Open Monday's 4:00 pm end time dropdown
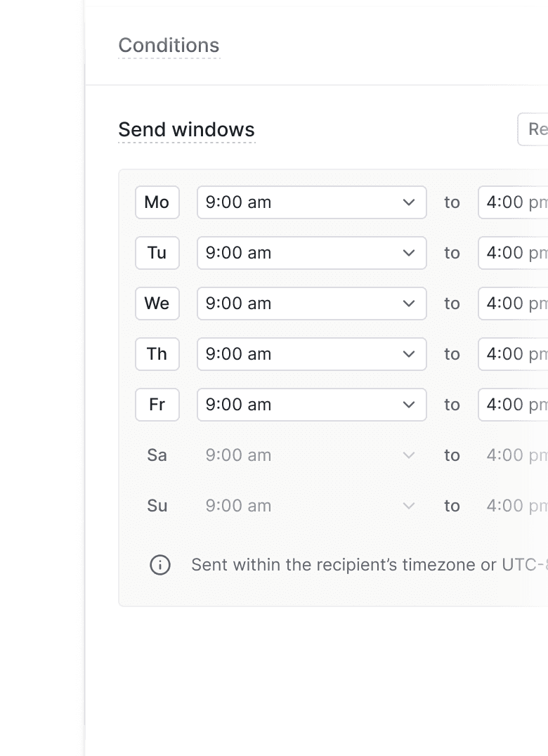Screen dimensions: 548x756 tap(516, 202)
